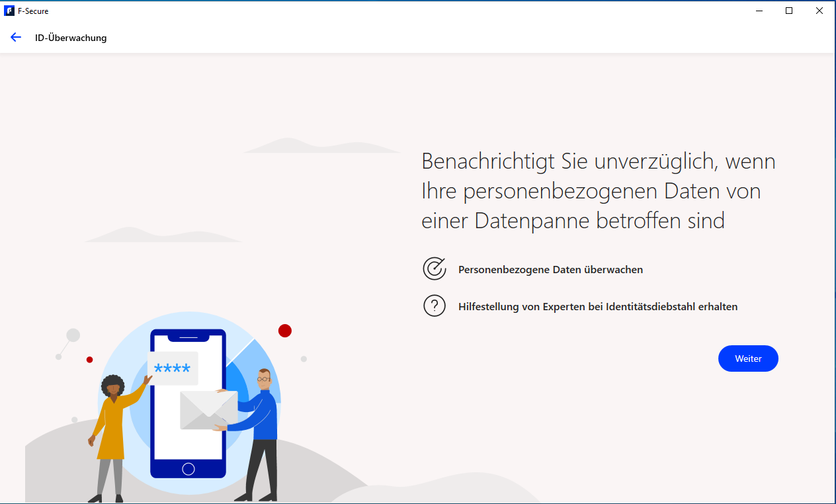This screenshot has height=504, width=836.
Task: Click the envelope in the illustration
Action: pos(207,409)
